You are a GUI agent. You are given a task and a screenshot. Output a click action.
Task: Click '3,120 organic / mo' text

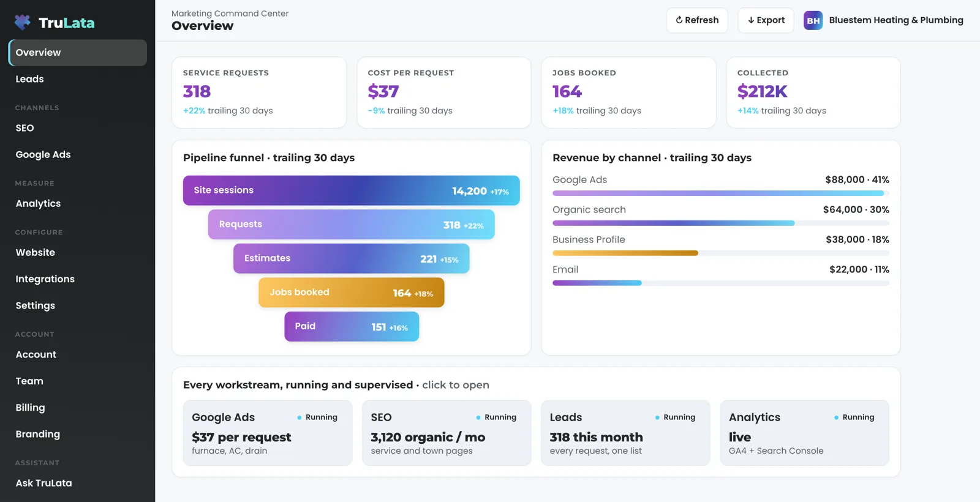[x=428, y=437]
